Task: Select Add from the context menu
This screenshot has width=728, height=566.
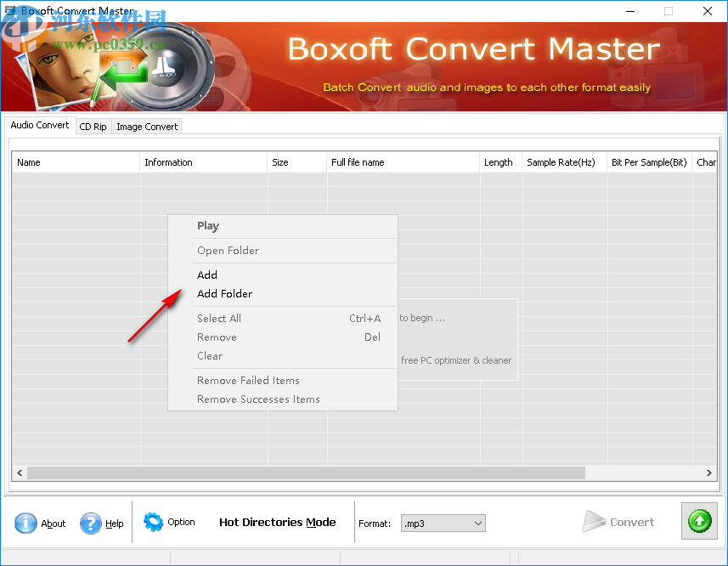Action: 207,275
